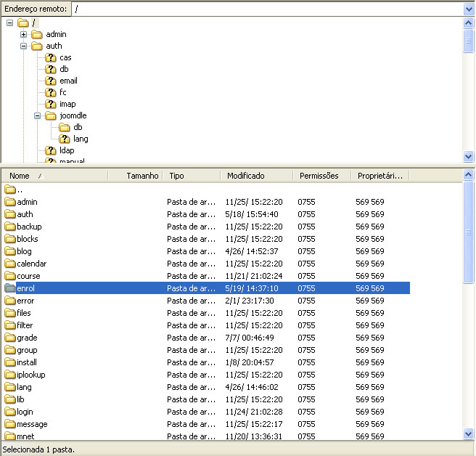The image size is (476, 456).
Task: Expand the admin folder tree node
Action: tap(23, 34)
